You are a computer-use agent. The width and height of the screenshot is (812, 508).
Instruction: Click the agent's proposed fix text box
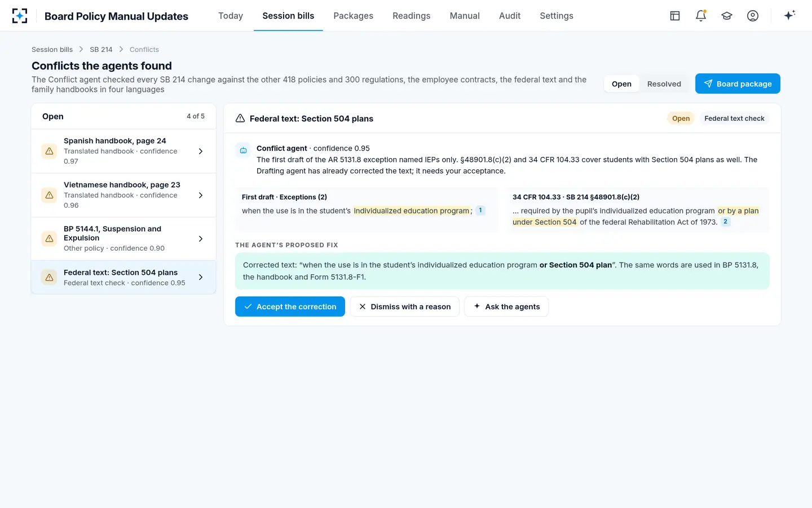(x=502, y=271)
